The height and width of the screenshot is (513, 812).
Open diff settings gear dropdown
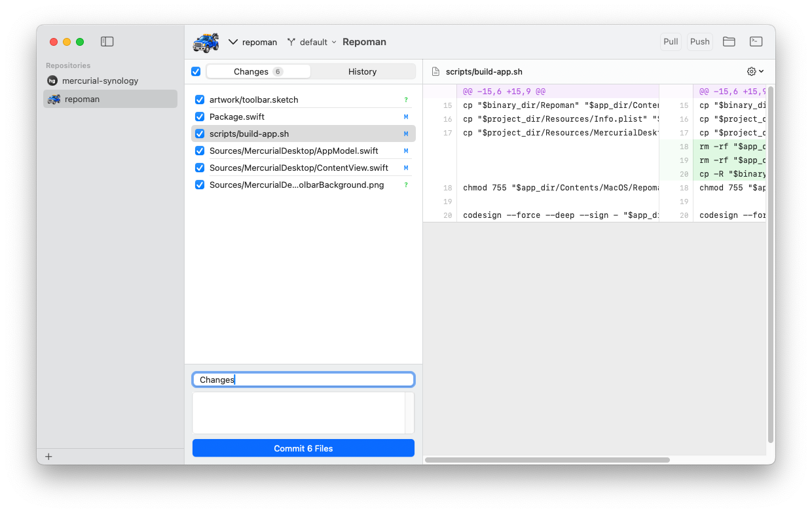coord(755,71)
